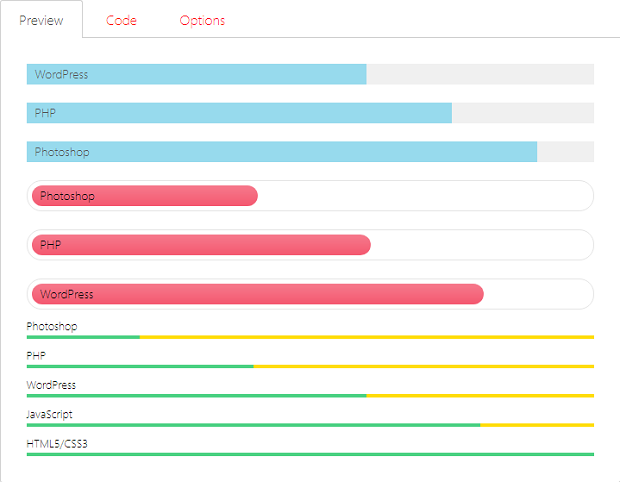
Task: Open the Code tab
Action: pos(121,20)
